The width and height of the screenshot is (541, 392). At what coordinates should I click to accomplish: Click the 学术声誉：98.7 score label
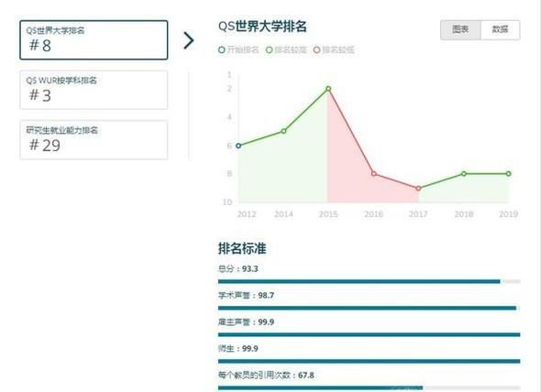pos(246,296)
